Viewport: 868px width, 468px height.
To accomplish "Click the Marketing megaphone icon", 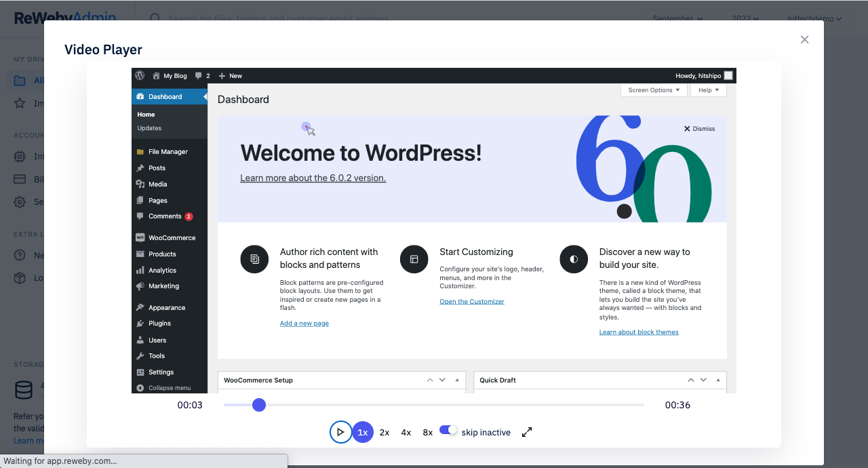I will [140, 286].
